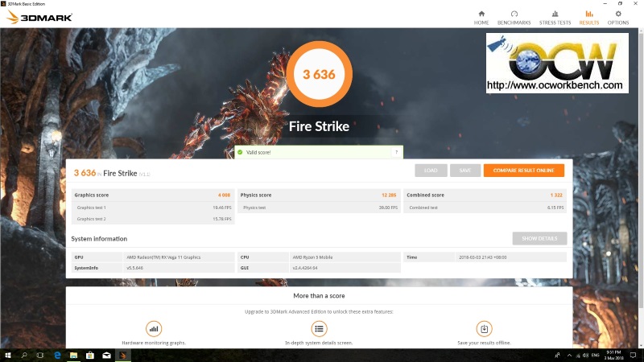Click the Graphics score row
The height and width of the screenshot is (362, 644).
pos(152,195)
